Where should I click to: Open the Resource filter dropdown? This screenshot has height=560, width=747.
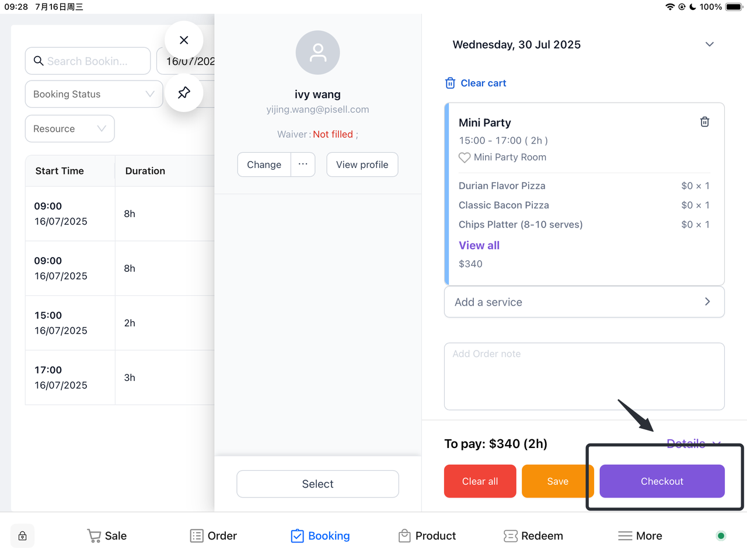(x=69, y=129)
